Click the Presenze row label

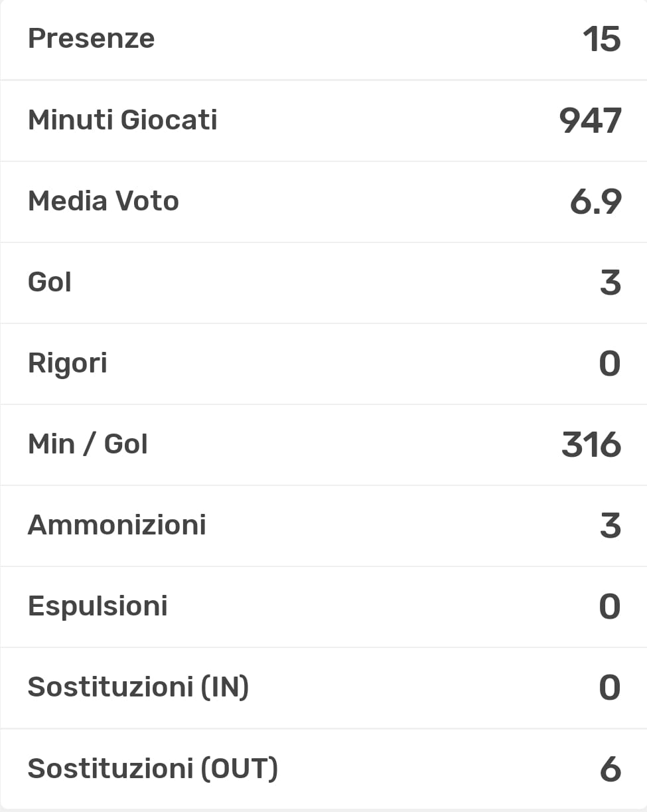tap(91, 39)
